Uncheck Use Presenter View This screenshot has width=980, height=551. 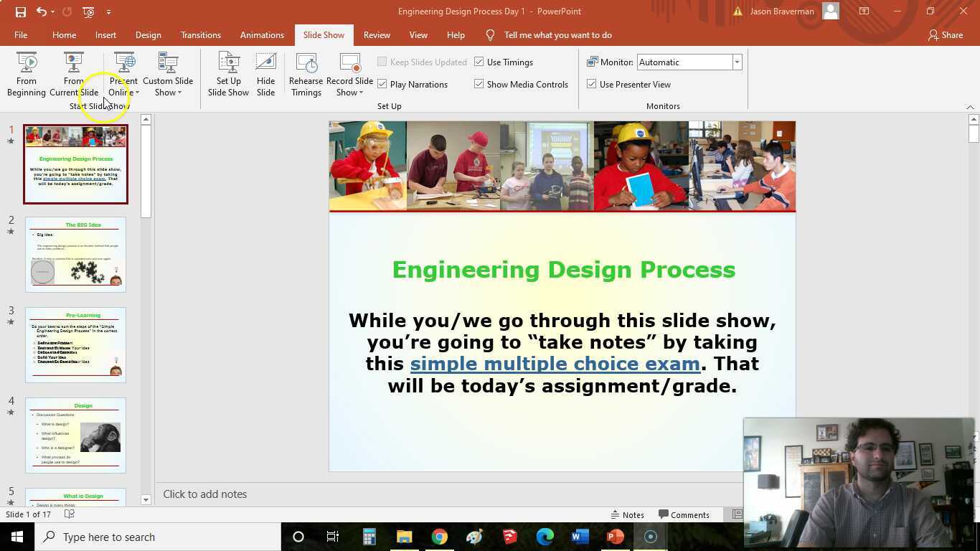[591, 84]
